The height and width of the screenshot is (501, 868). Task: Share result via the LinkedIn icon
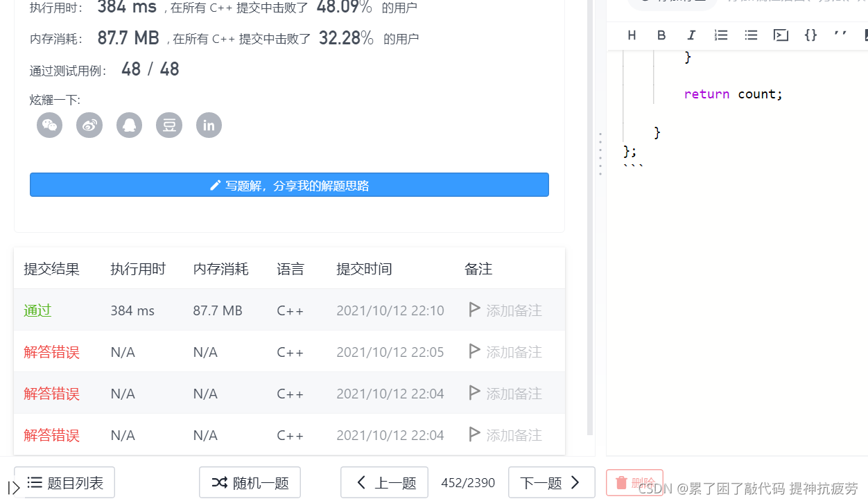pyautogui.click(x=209, y=125)
